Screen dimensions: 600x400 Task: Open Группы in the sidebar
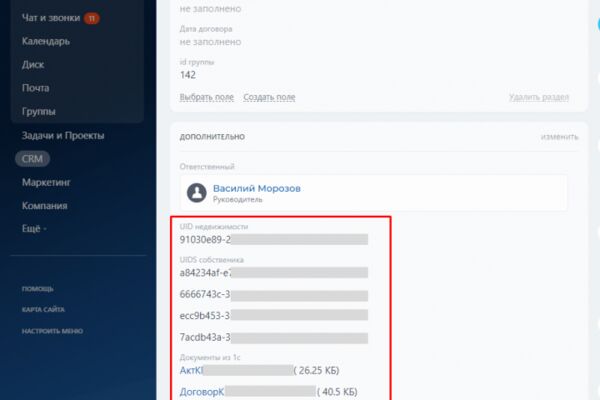(39, 111)
